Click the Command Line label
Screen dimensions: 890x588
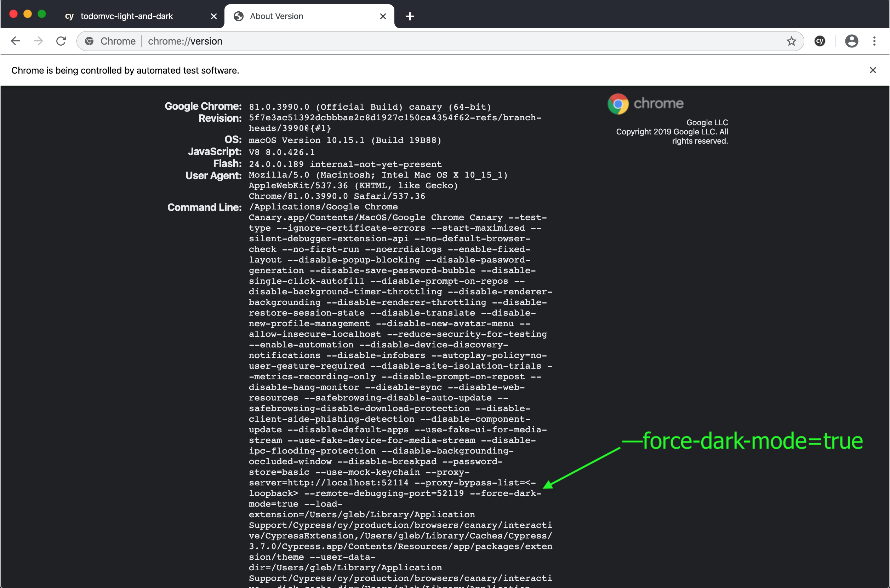(x=204, y=207)
